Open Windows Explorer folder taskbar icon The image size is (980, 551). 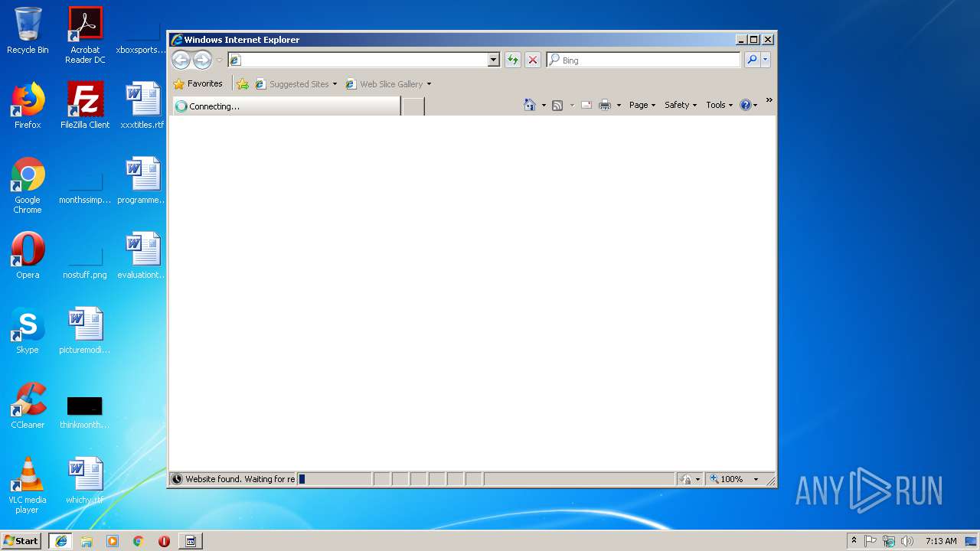point(87,541)
